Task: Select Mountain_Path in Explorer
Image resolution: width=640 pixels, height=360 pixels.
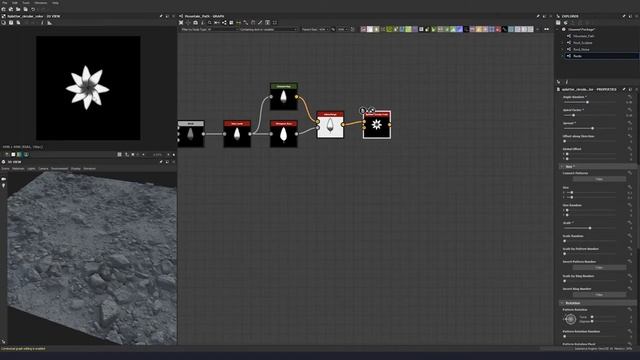Action: coord(584,36)
